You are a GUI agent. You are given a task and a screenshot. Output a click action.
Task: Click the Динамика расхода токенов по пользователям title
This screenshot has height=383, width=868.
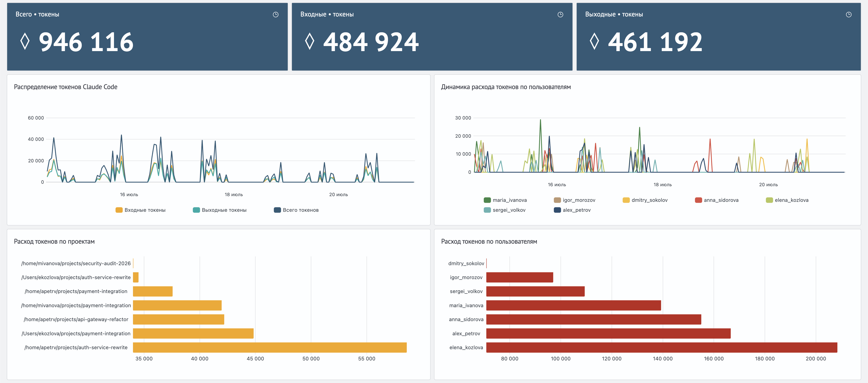(506, 87)
